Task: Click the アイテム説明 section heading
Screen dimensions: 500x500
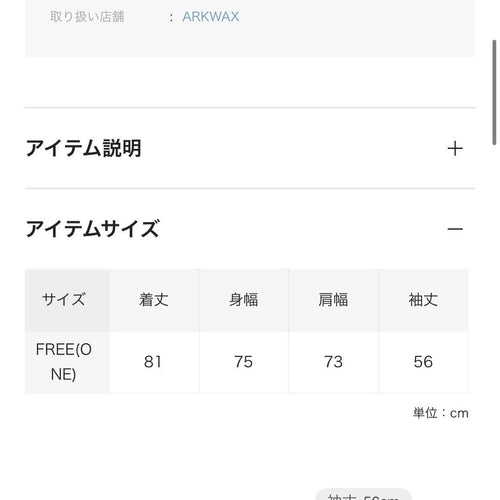Action: click(84, 148)
